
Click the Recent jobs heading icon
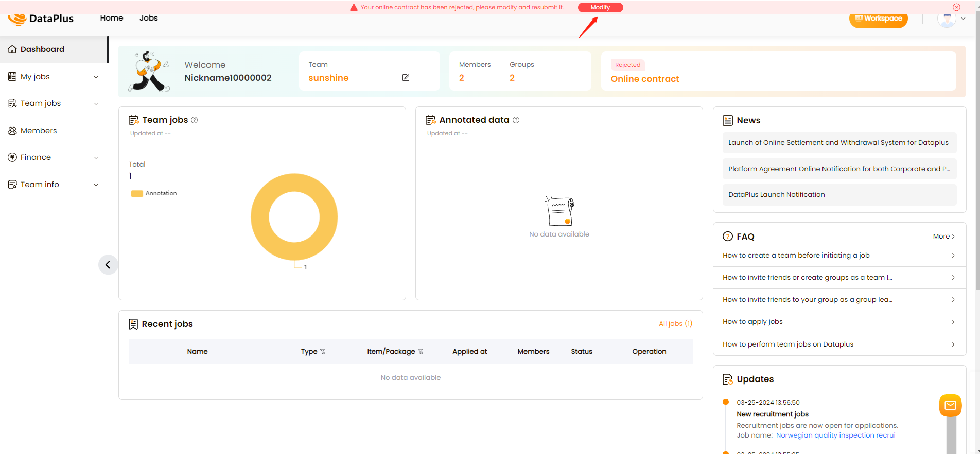click(133, 324)
